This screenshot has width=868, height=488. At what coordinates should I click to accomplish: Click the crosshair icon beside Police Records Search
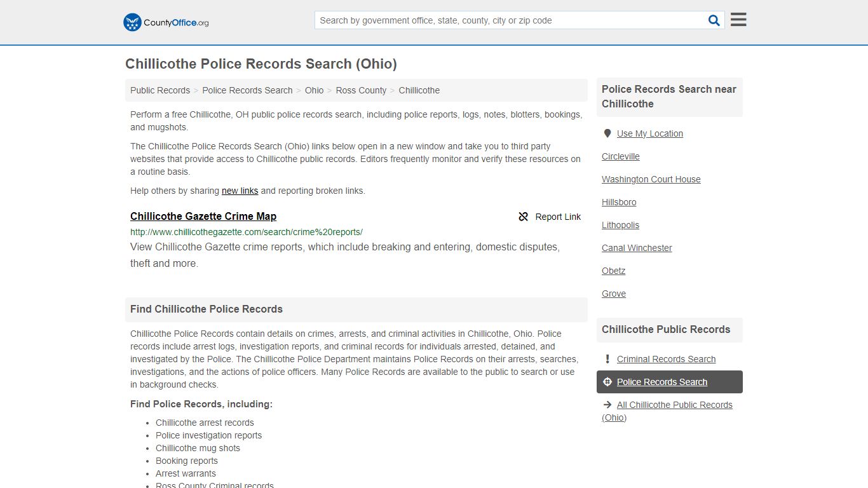tap(607, 382)
